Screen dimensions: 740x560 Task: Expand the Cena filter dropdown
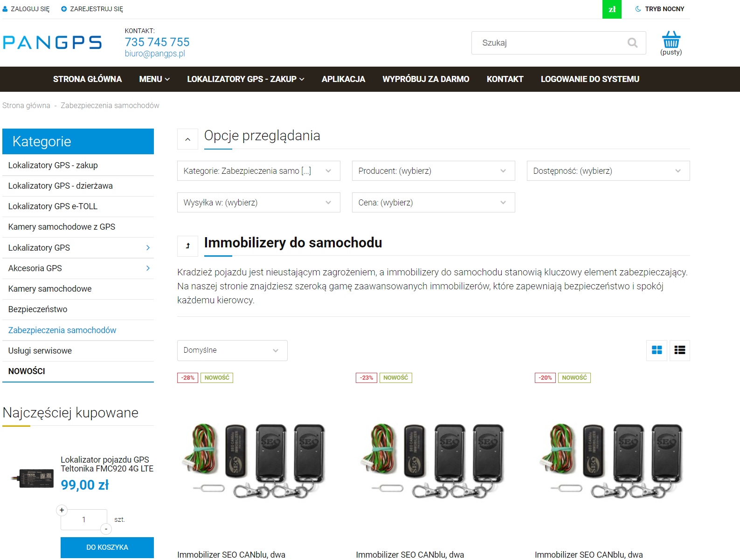click(x=433, y=203)
